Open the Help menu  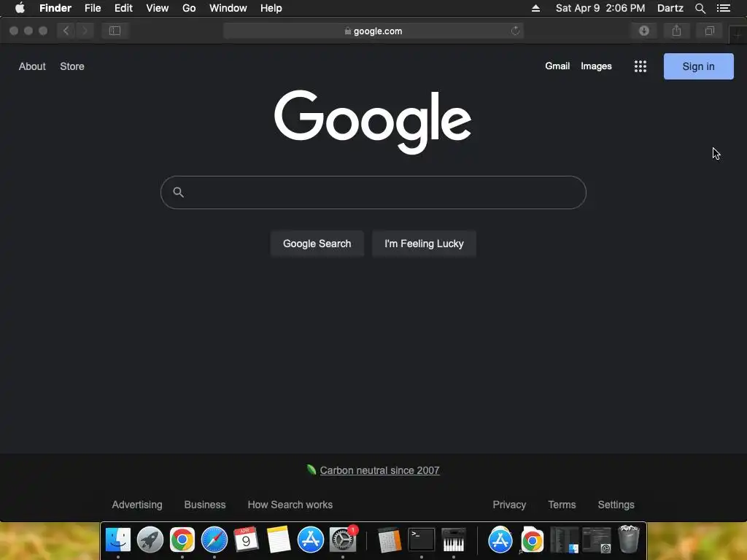(x=271, y=8)
